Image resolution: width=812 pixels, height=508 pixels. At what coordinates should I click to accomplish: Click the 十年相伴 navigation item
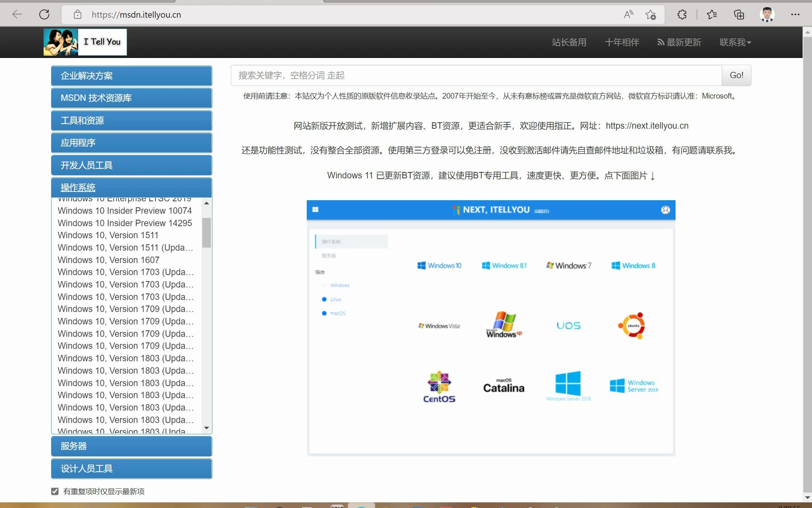[x=621, y=42]
